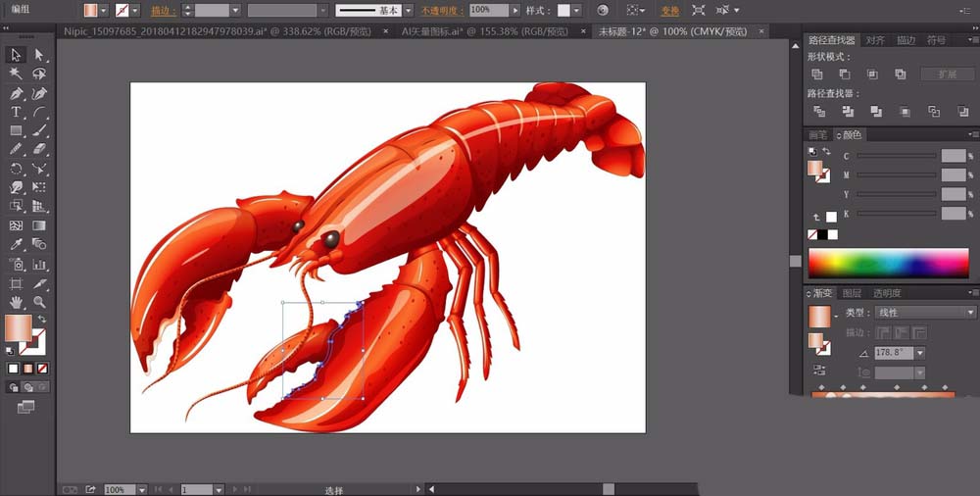
Task: Open the opacity 100% dropdown arrow
Action: click(x=515, y=10)
